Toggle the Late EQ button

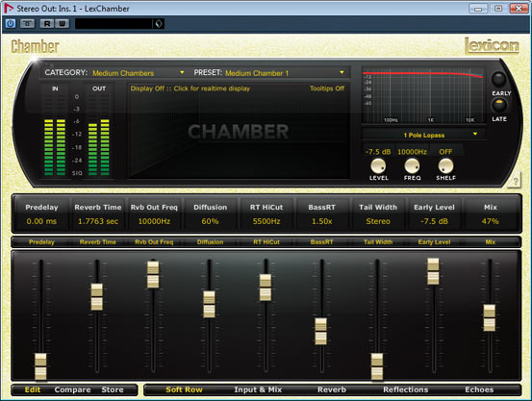click(498, 106)
